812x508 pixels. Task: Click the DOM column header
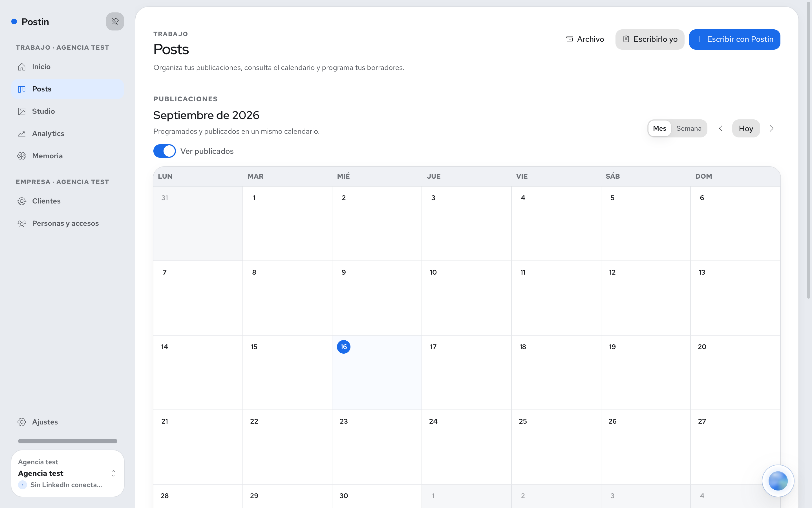(x=704, y=176)
